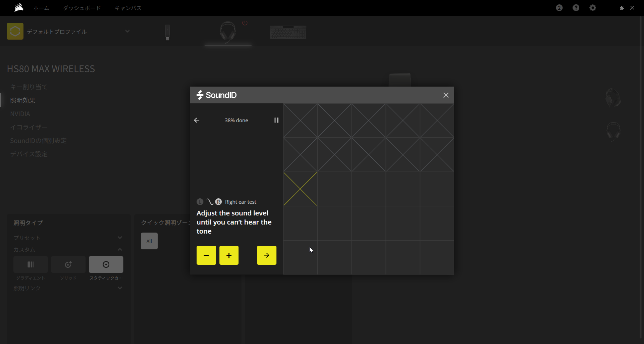The height and width of the screenshot is (344, 644).
Task: Expand the プリセット lighting section
Action: click(x=120, y=238)
